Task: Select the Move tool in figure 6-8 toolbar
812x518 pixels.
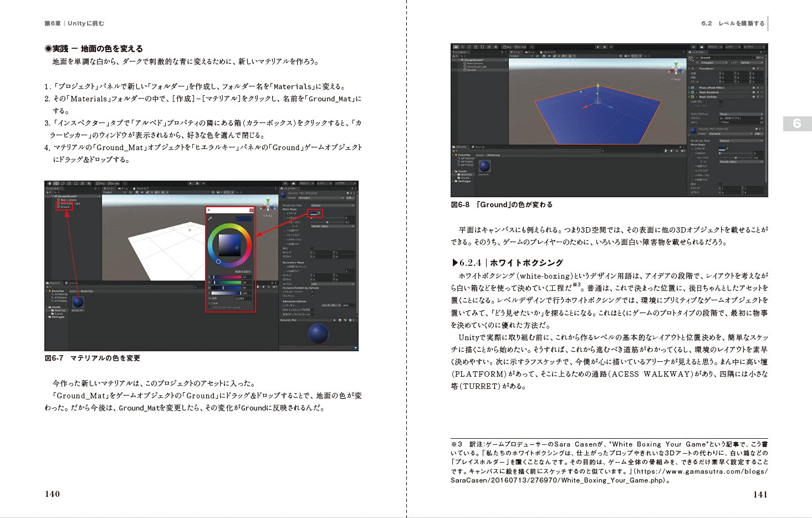Action: point(463,47)
